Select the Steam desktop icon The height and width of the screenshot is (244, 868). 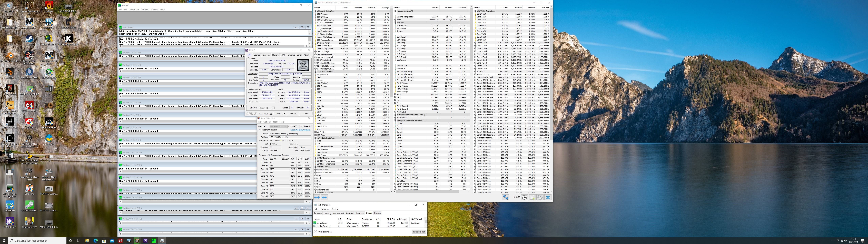point(29,39)
